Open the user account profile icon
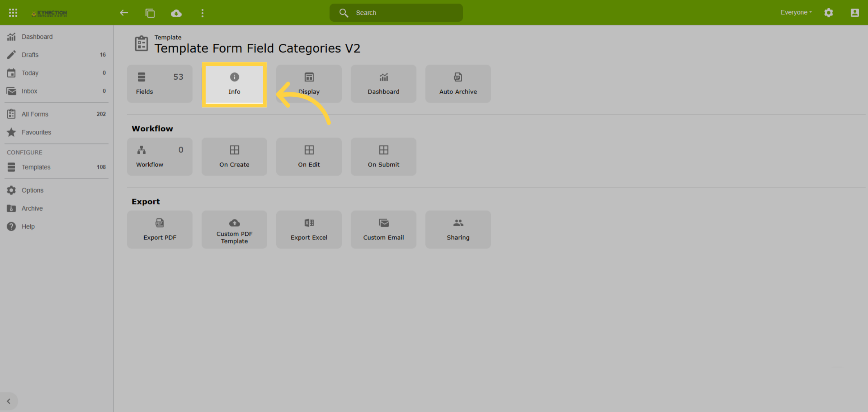The image size is (868, 412). click(855, 13)
